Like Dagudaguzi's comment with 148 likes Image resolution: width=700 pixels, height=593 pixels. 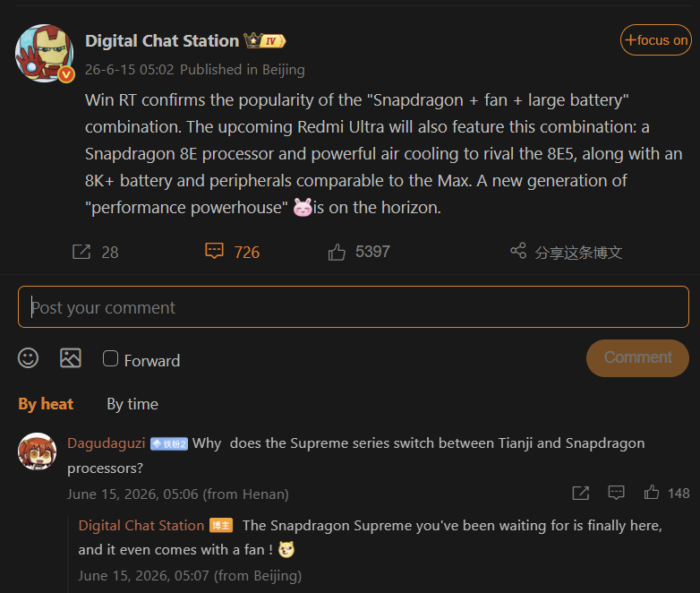click(x=652, y=493)
